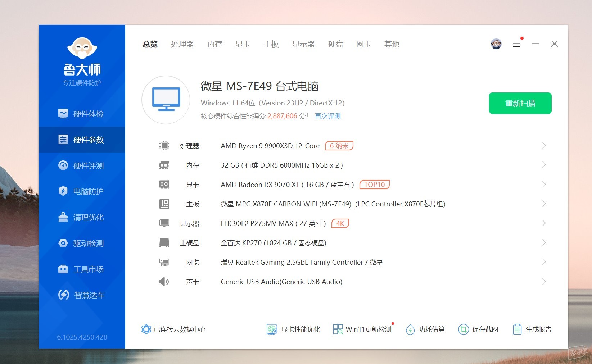
Task: Click 生成报告 to generate report
Action: [532, 329]
